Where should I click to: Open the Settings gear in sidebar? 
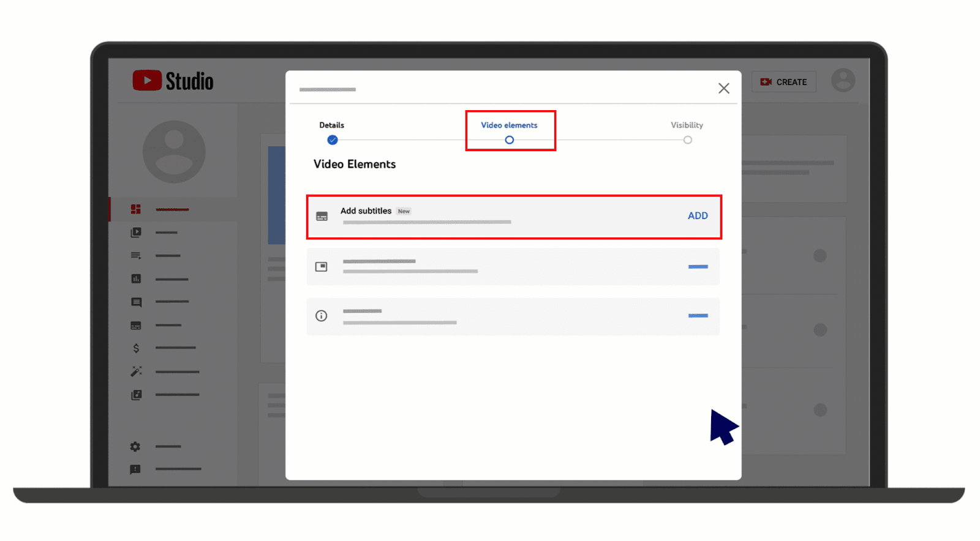[x=135, y=447]
